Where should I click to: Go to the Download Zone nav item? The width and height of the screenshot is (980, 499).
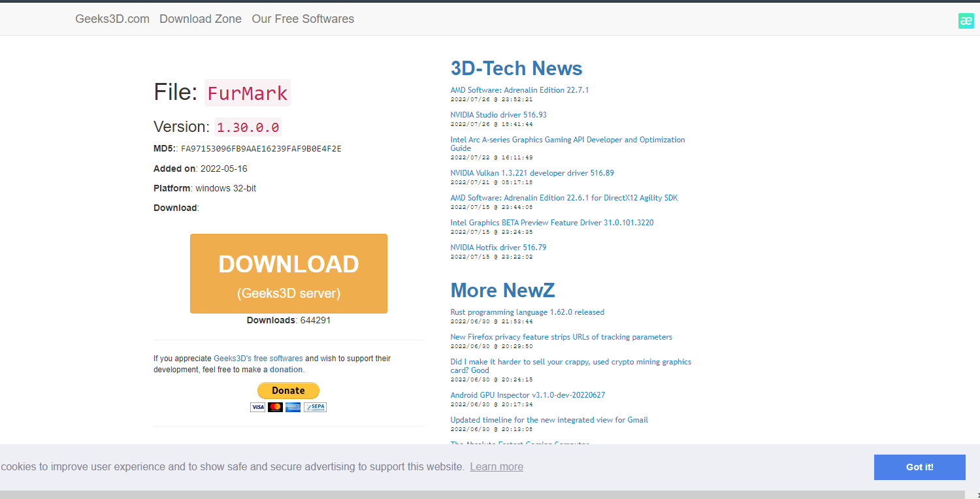(201, 19)
